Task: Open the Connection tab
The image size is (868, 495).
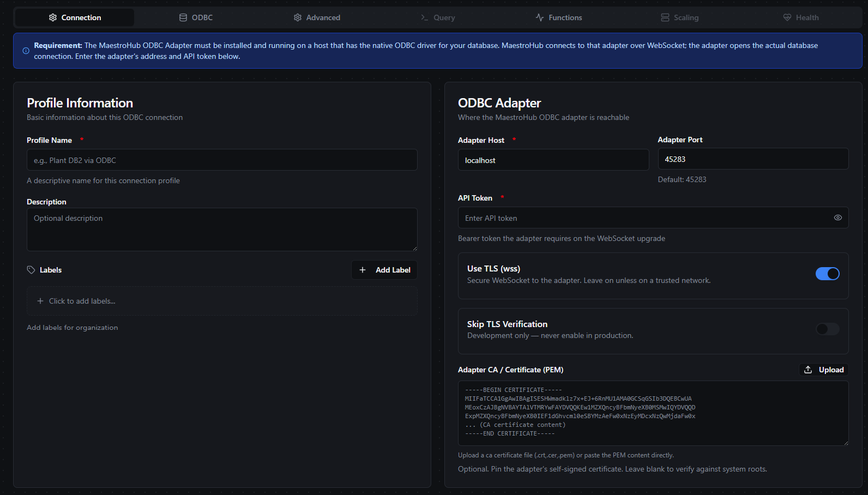Action: (x=75, y=17)
